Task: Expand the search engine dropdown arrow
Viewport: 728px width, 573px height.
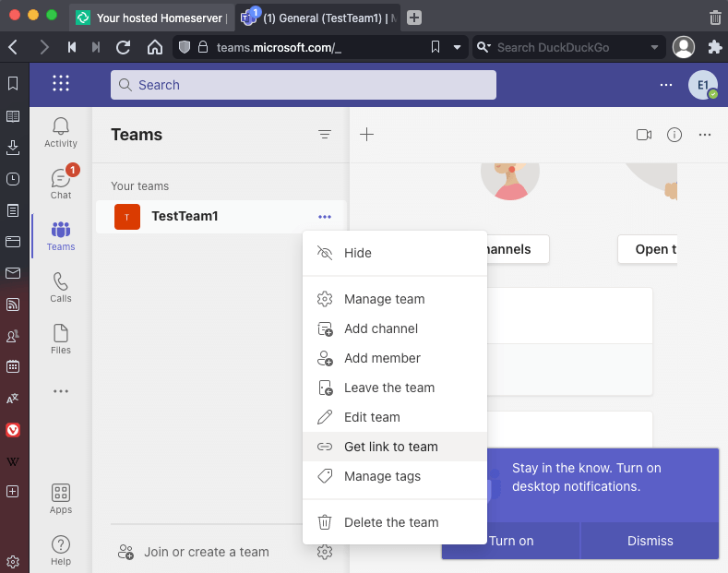Action: pyautogui.click(x=654, y=47)
